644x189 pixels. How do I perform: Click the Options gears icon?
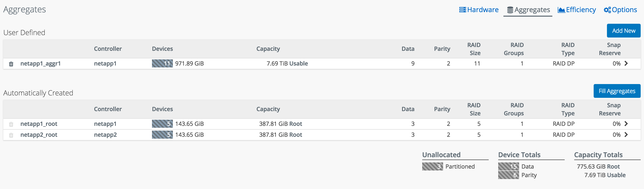(x=607, y=10)
